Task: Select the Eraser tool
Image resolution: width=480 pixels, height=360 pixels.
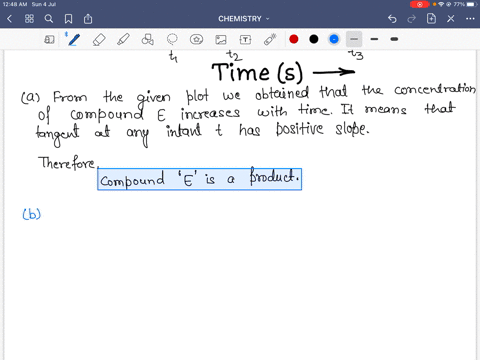Action: point(99,39)
